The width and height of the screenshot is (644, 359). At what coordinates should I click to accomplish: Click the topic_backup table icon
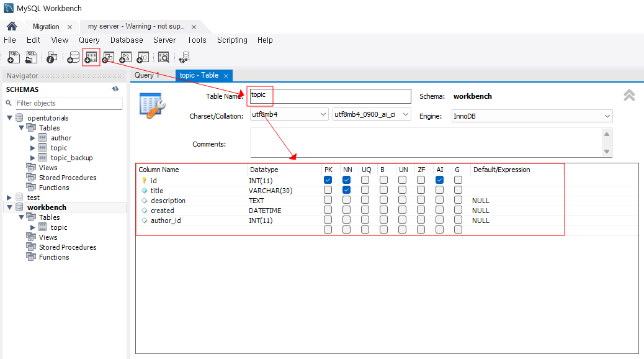tap(43, 157)
